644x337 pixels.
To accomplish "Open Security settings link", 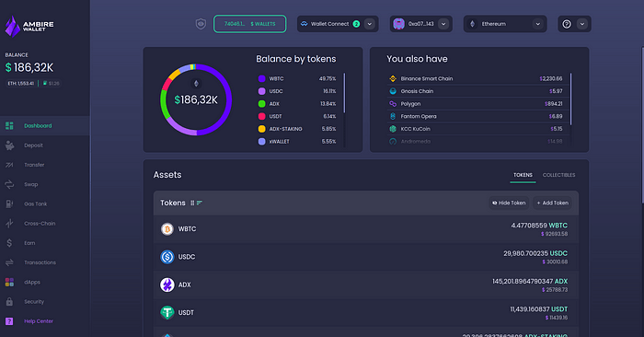I will coord(34,302).
